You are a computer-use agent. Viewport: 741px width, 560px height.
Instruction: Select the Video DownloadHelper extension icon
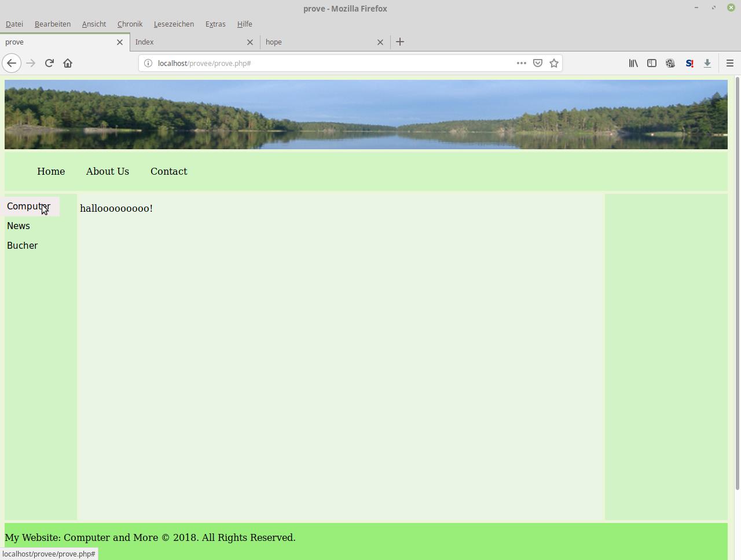pos(670,63)
